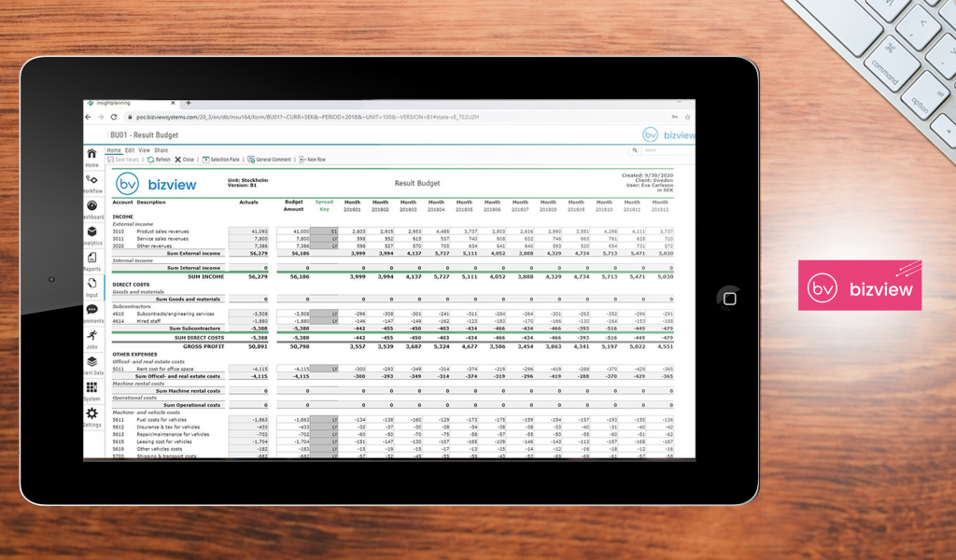Go to the Dashboard sidebar icon

coord(91,206)
